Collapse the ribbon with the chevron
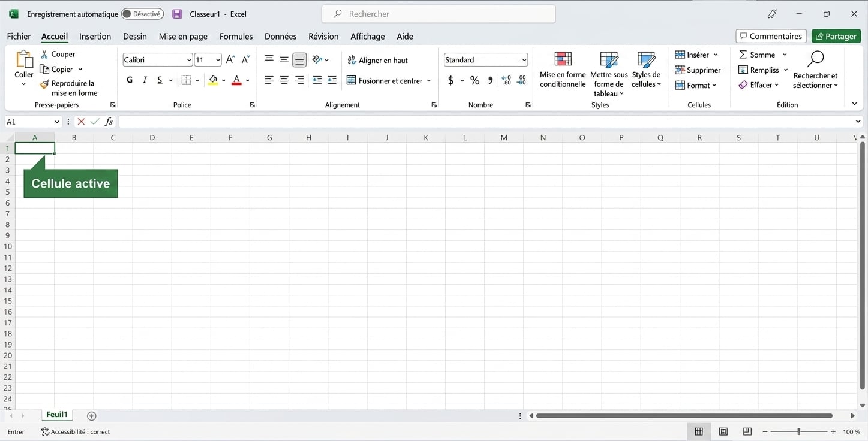The height and width of the screenshot is (441, 868). [854, 104]
